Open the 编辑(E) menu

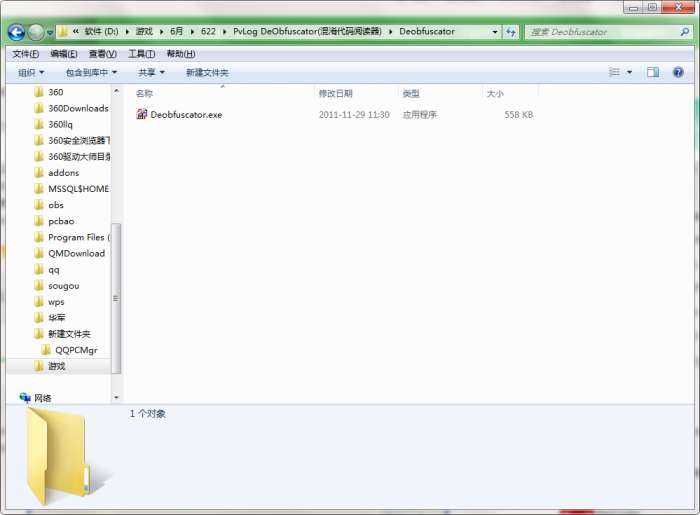[64, 54]
